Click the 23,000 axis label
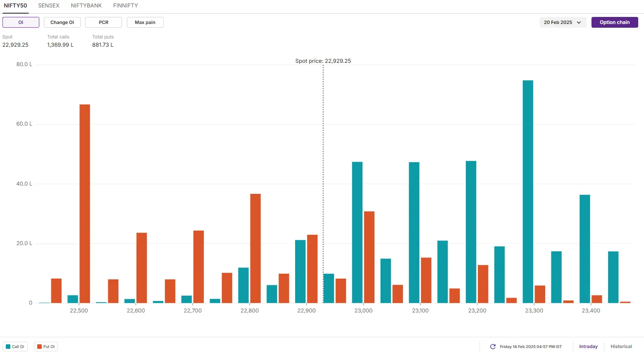Screen dimensions: 644x353 pos(363,310)
